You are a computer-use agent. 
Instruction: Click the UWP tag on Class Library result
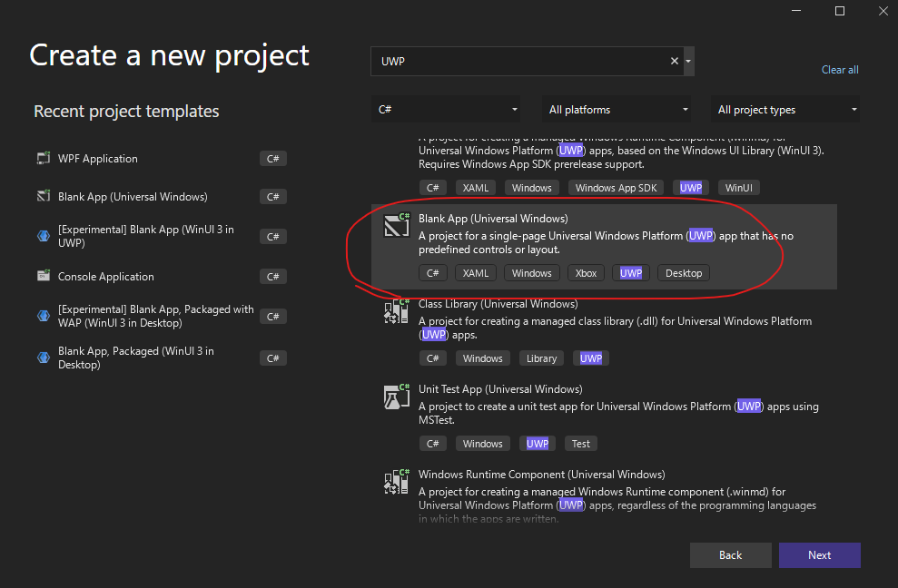click(x=591, y=358)
